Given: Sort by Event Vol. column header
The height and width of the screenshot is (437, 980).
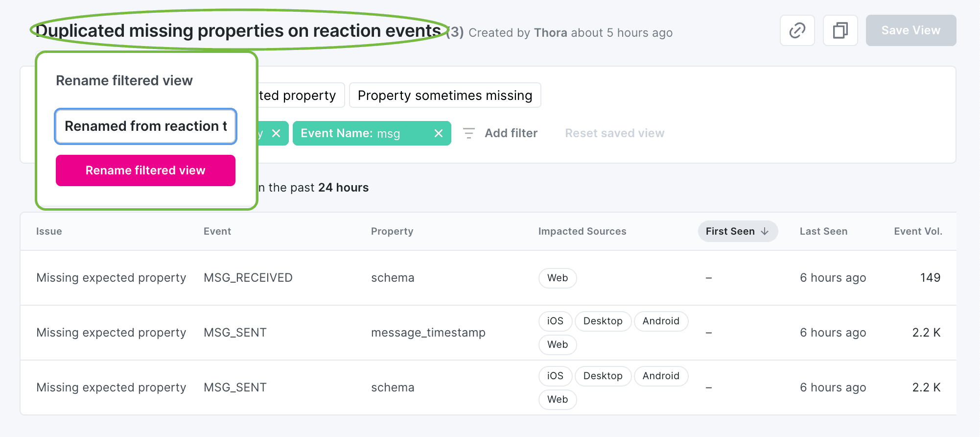Looking at the screenshot, I should pos(918,231).
